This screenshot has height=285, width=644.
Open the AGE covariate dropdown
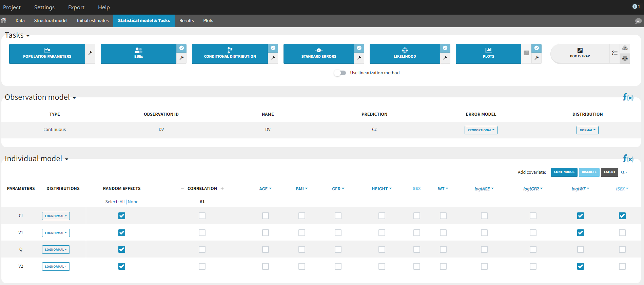[265, 189]
